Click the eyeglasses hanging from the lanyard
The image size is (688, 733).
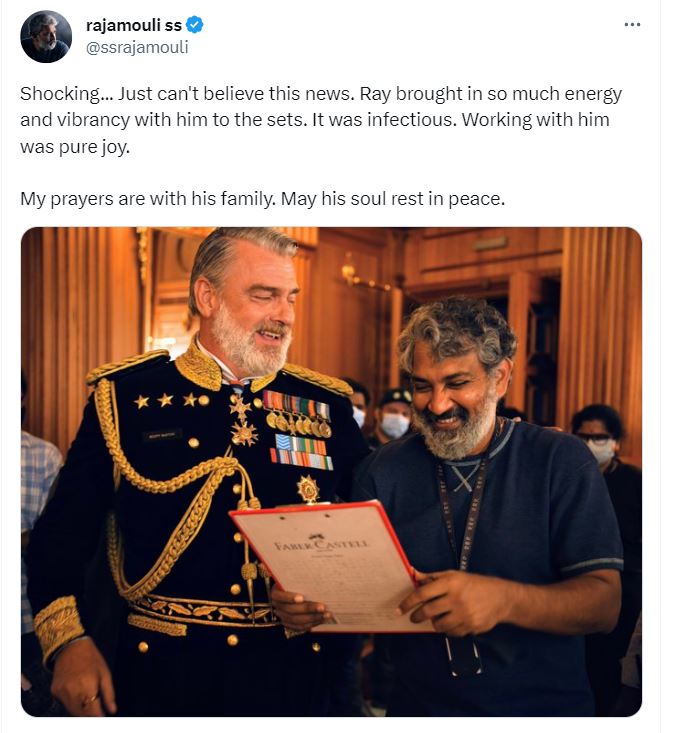463,656
